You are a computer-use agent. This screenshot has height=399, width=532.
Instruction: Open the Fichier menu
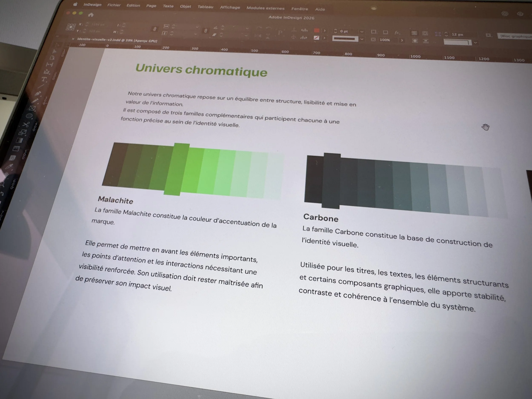tap(114, 5)
